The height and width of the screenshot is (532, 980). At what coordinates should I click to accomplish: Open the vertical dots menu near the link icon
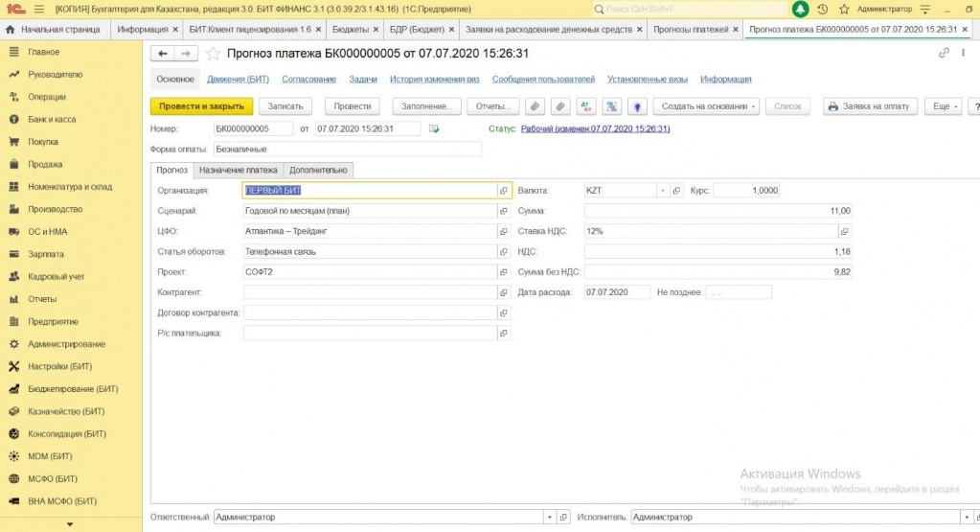tap(963, 54)
